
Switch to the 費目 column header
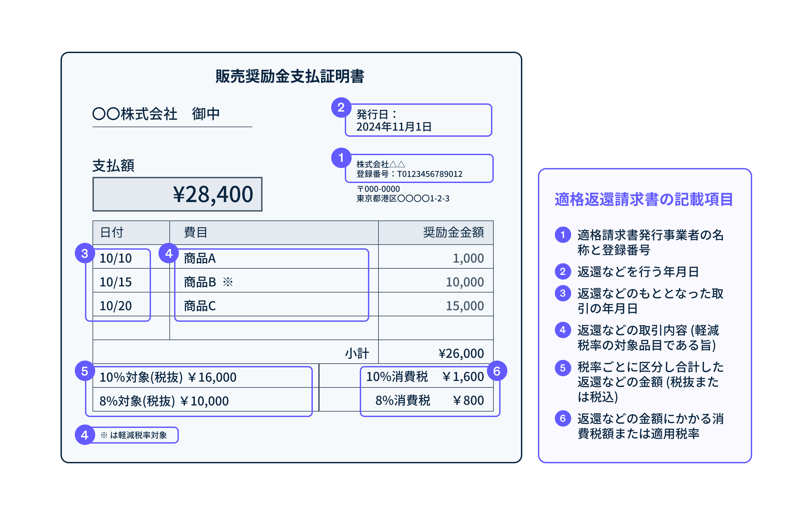[x=195, y=233]
